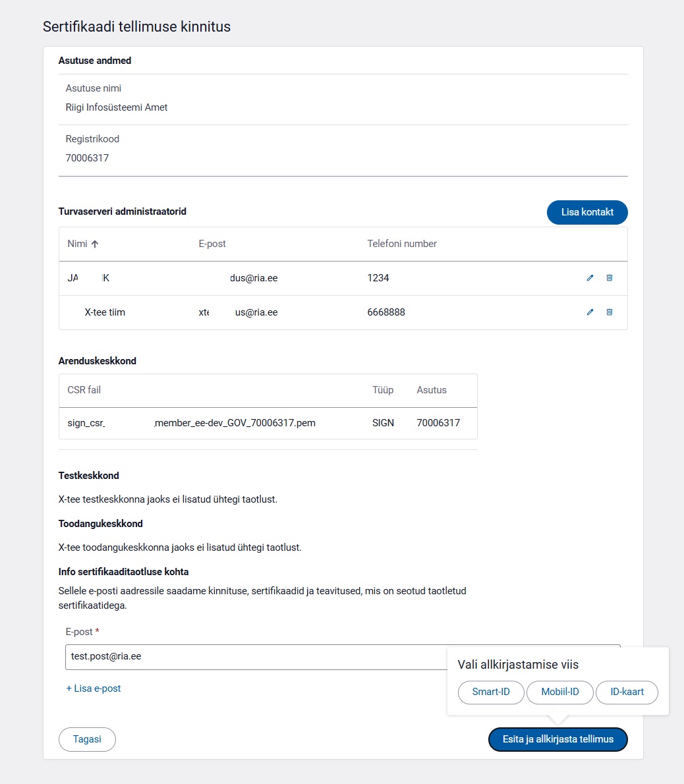
Task: Edit the contact with phone 1234
Action: pos(590,278)
